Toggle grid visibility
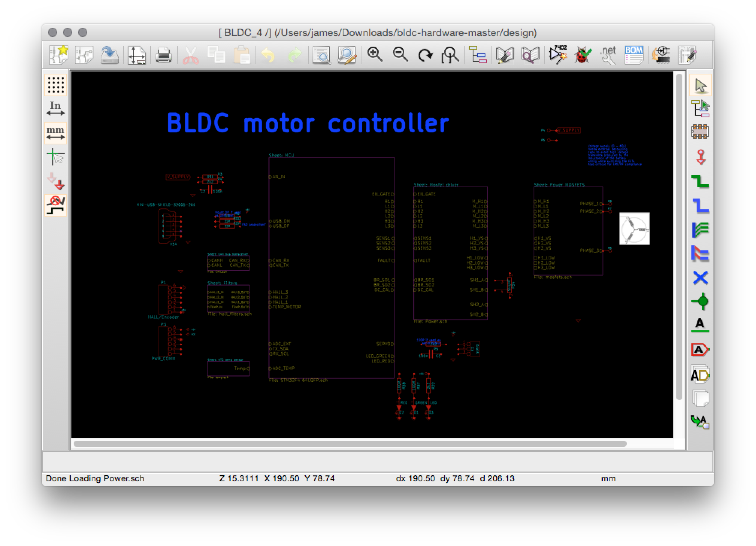Screen dimensions: 756x546 point(56,85)
